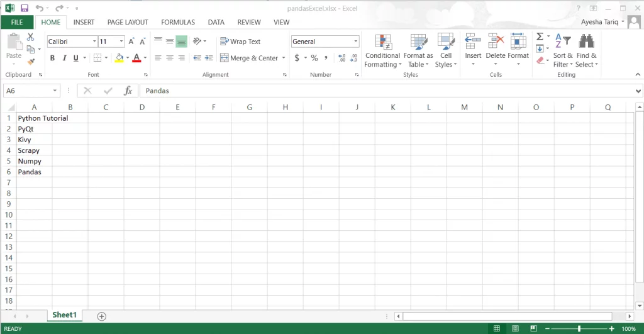
Task: Apply Percent Style format
Action: click(314, 58)
